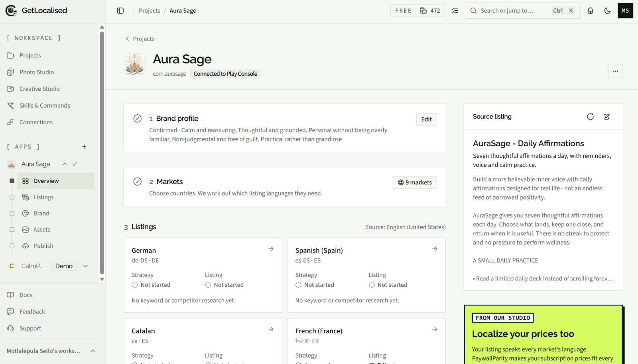Edit the Brand profile

pos(427,119)
